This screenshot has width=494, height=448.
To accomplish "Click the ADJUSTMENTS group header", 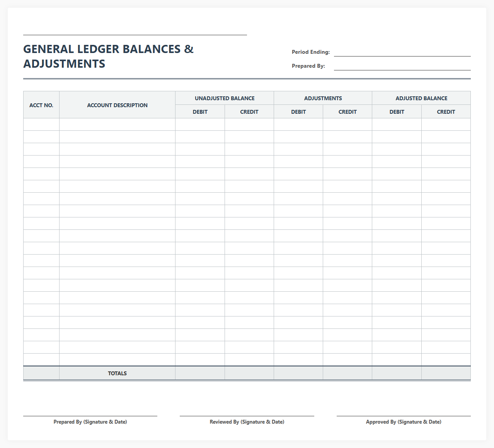I will [x=323, y=98].
